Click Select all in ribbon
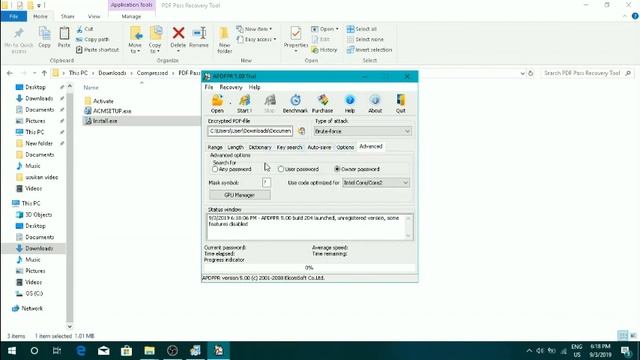 [362, 29]
